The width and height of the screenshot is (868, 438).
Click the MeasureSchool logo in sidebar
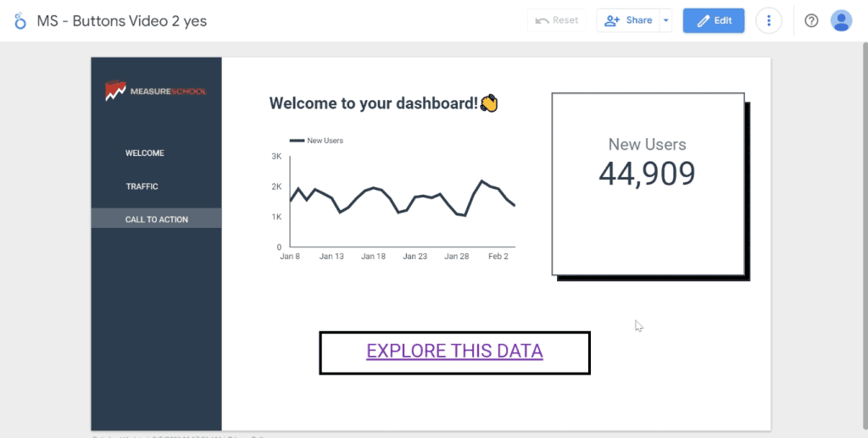(x=155, y=91)
